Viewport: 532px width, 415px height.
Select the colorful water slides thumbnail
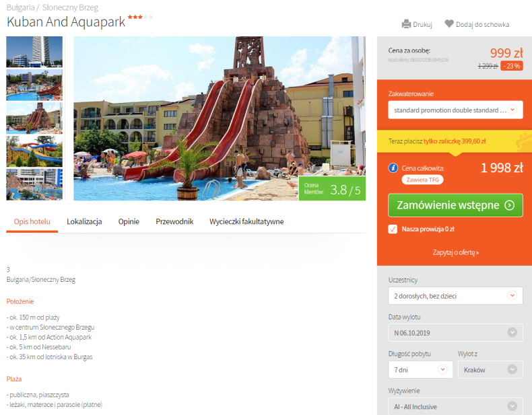34,151
